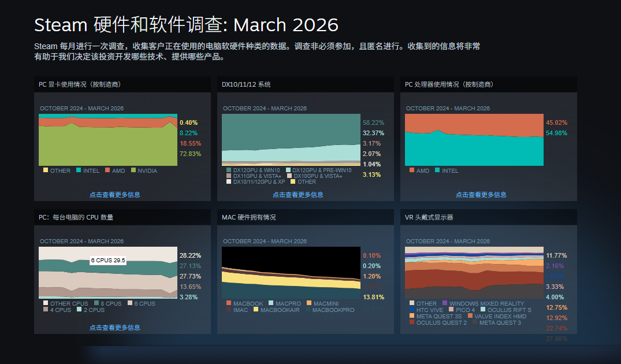Image resolution: width=621 pixels, height=364 pixels.
Task: Click the MACBOOKPRO legend marker
Action: (x=308, y=309)
